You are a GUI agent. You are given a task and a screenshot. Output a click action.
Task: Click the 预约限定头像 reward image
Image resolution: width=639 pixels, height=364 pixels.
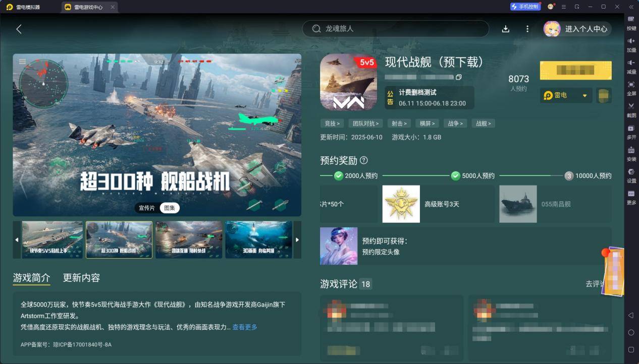click(x=339, y=246)
